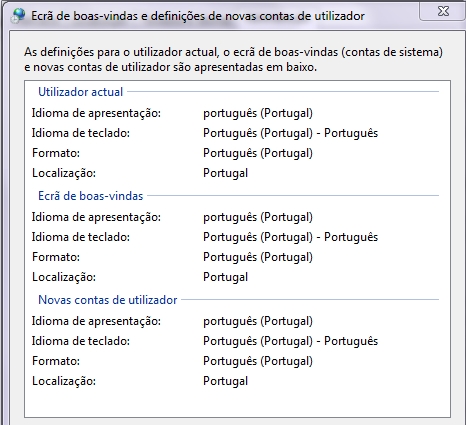Click the introductory description text paragraph

point(233,59)
